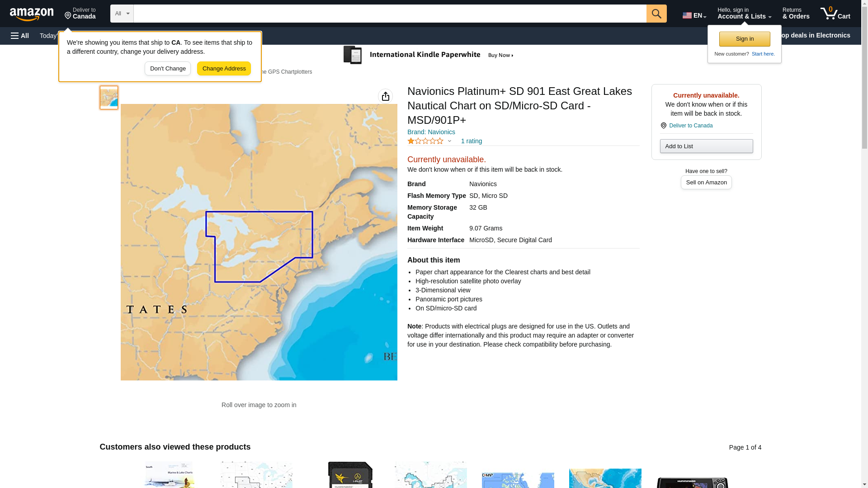Click inside the search text field

tap(389, 14)
